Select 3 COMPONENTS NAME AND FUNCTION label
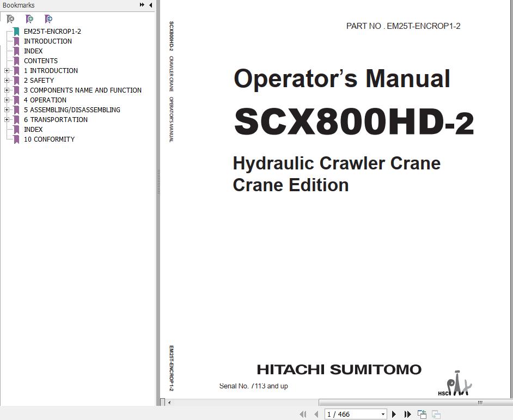This screenshot has height=420, width=513. [82, 90]
